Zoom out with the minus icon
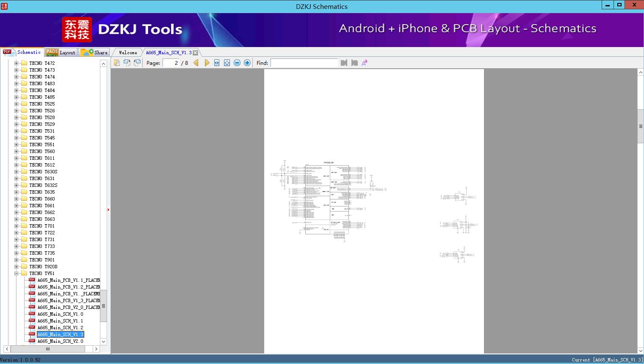This screenshot has width=644, height=364. [237, 63]
